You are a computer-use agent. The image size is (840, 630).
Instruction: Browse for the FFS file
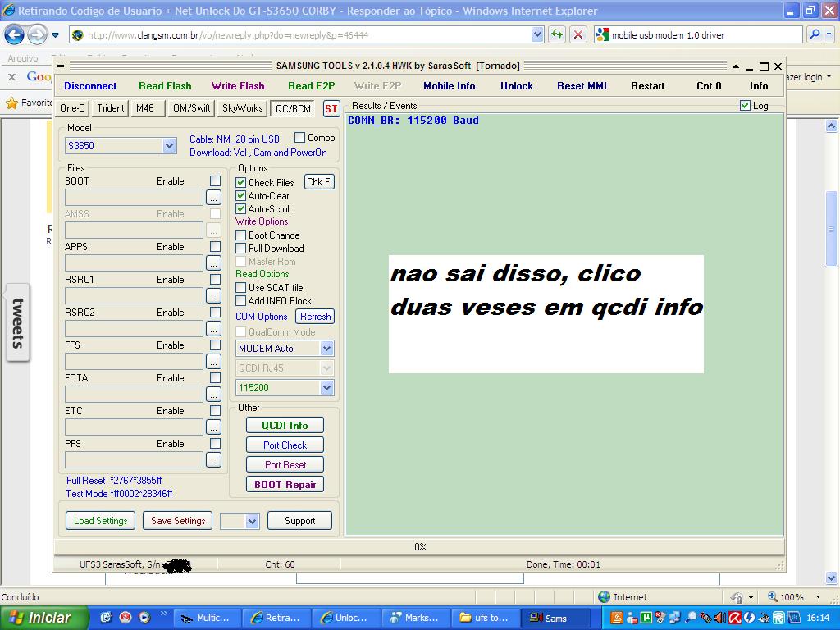pyautogui.click(x=213, y=362)
